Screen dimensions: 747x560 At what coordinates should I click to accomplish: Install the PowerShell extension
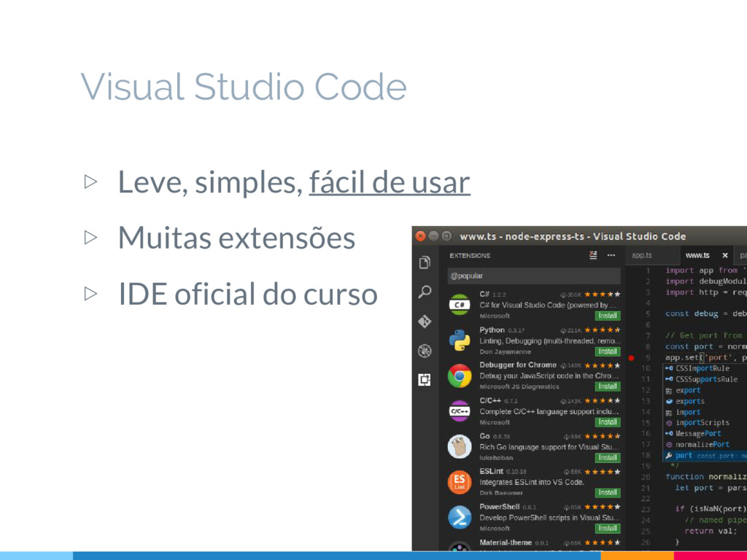click(x=608, y=528)
